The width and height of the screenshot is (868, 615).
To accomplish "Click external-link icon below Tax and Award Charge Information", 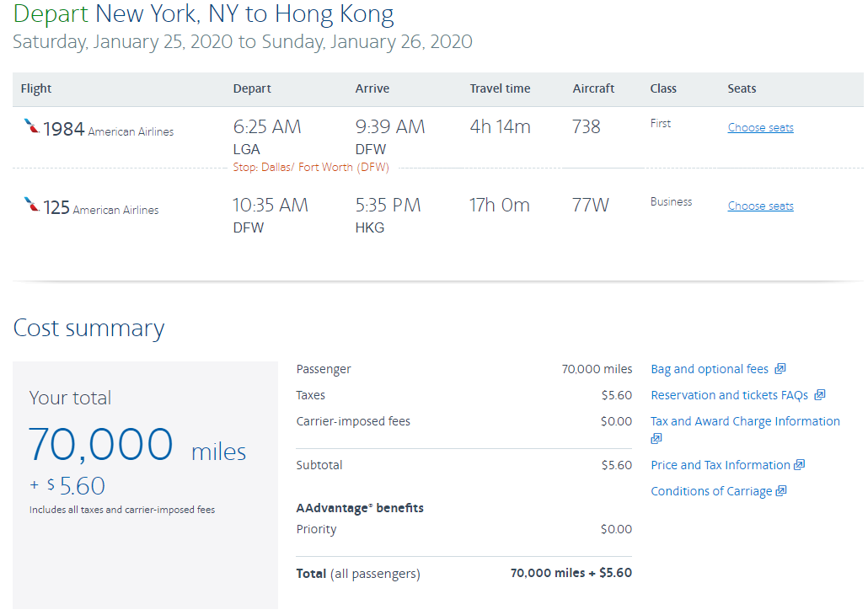I will click(656, 438).
